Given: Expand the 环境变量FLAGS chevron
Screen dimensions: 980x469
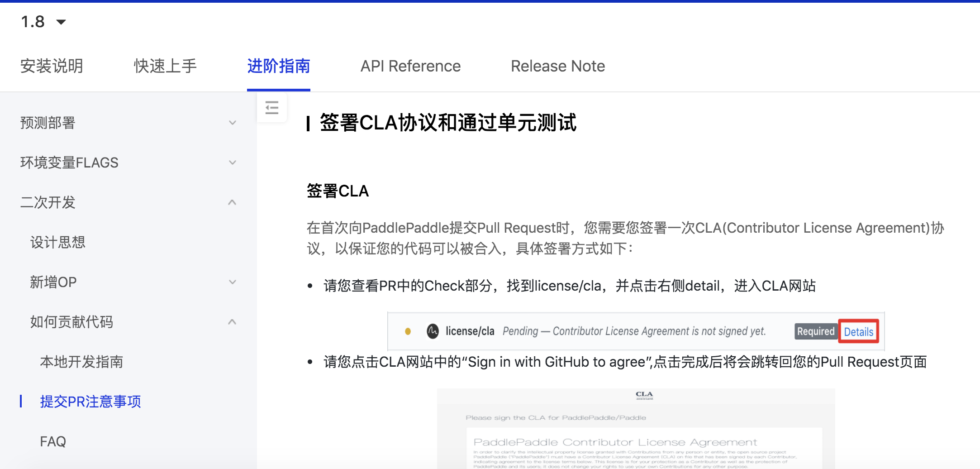Looking at the screenshot, I should 233,163.
